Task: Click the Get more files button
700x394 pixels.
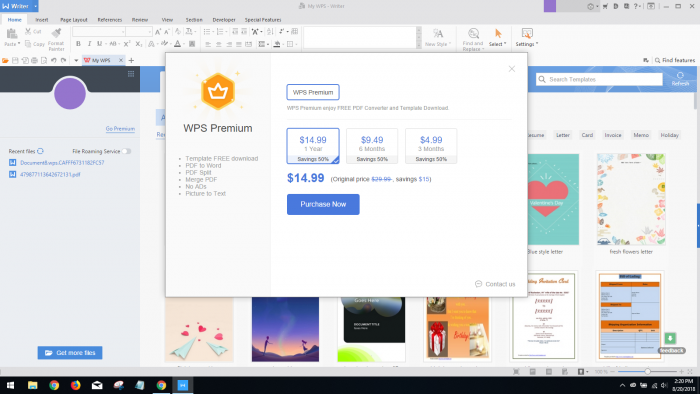Action: pyautogui.click(x=70, y=353)
